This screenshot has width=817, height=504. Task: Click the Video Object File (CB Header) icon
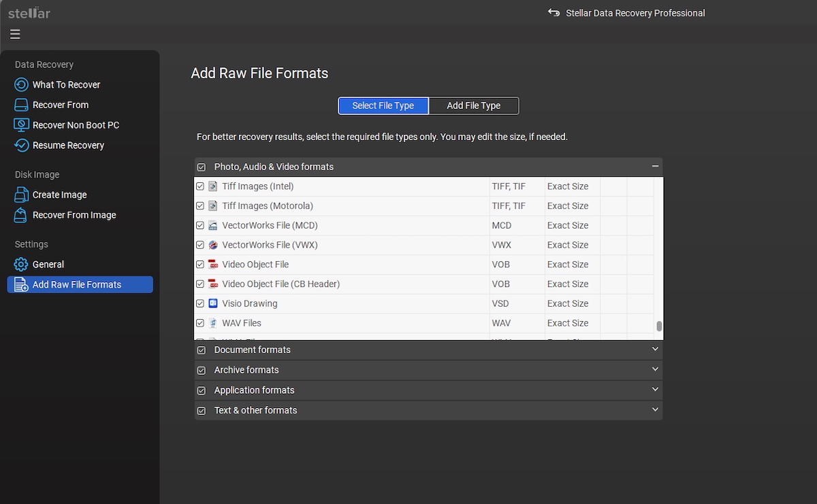click(213, 284)
